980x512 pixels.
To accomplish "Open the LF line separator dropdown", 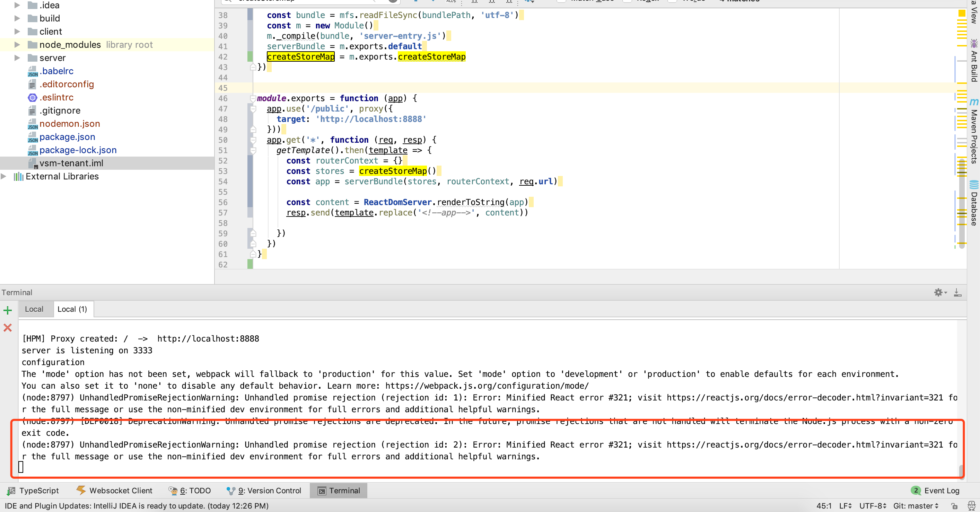I will [846, 506].
